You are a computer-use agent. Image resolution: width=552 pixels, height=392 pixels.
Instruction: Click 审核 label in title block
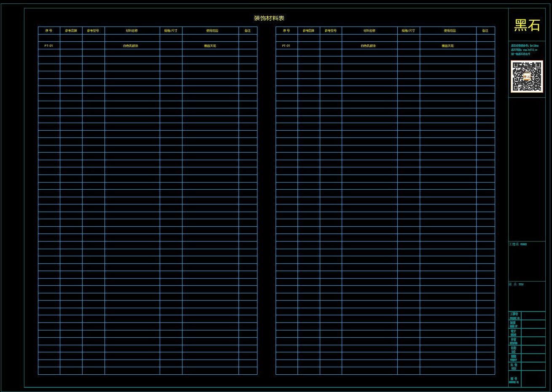click(513, 340)
